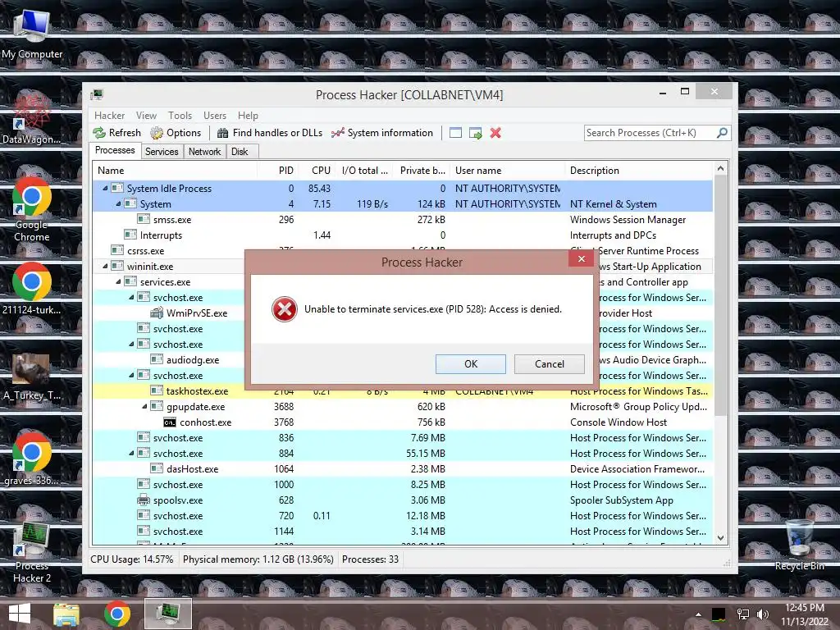Click OK in the error dialog
840x630 pixels.
(x=471, y=363)
